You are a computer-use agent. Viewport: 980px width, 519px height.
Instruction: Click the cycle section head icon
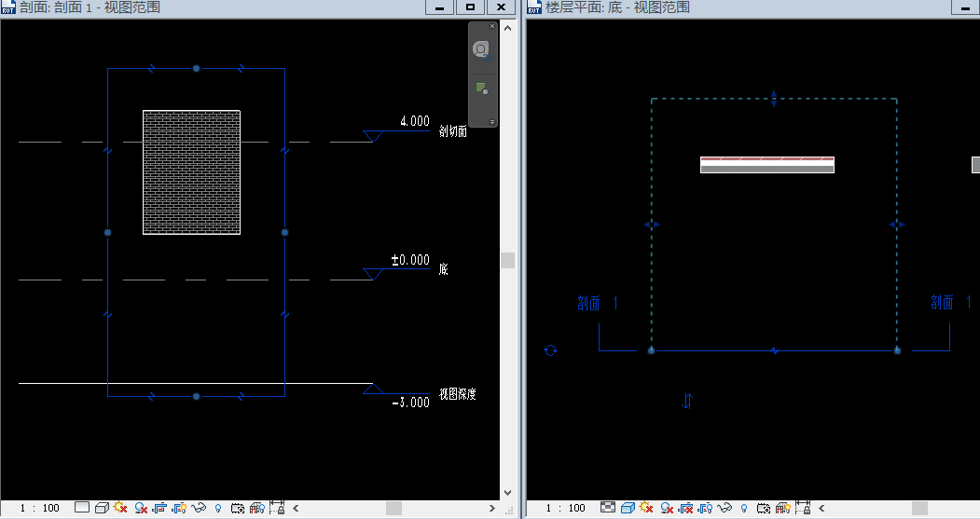click(551, 350)
